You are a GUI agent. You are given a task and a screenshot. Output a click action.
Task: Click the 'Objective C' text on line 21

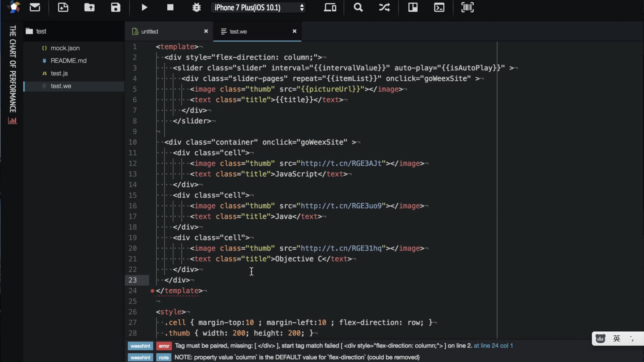(299, 259)
